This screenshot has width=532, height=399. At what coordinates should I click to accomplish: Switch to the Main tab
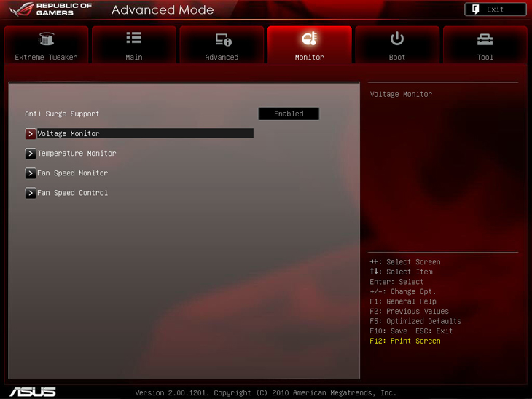click(x=134, y=44)
